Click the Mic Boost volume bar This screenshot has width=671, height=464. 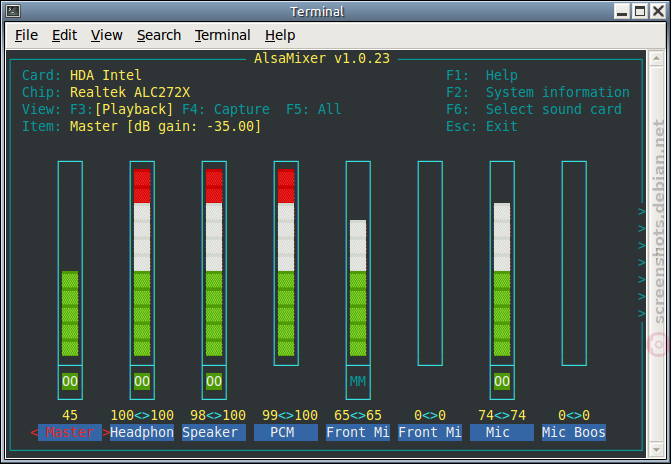[574, 263]
